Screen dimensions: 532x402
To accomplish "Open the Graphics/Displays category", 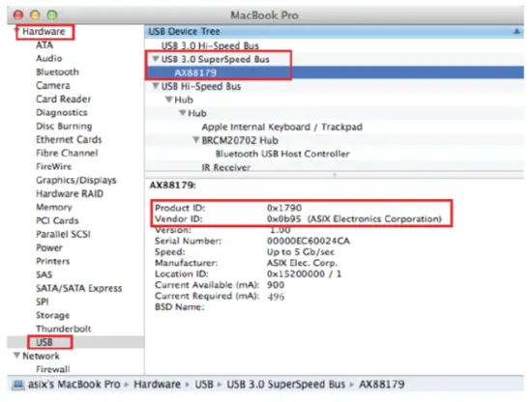I will click(76, 180).
